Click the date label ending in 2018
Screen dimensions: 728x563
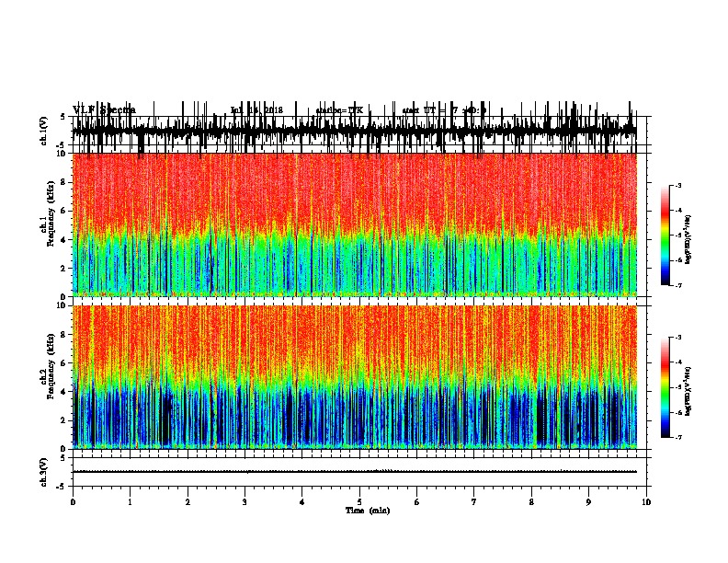(256, 110)
